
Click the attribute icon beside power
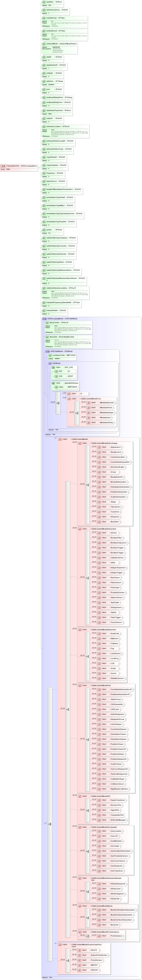(x=44, y=230)
